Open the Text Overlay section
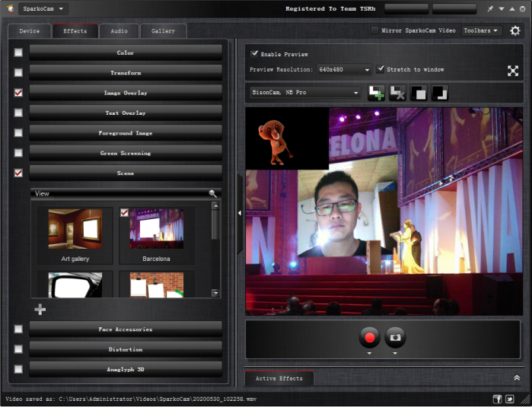 126,113
